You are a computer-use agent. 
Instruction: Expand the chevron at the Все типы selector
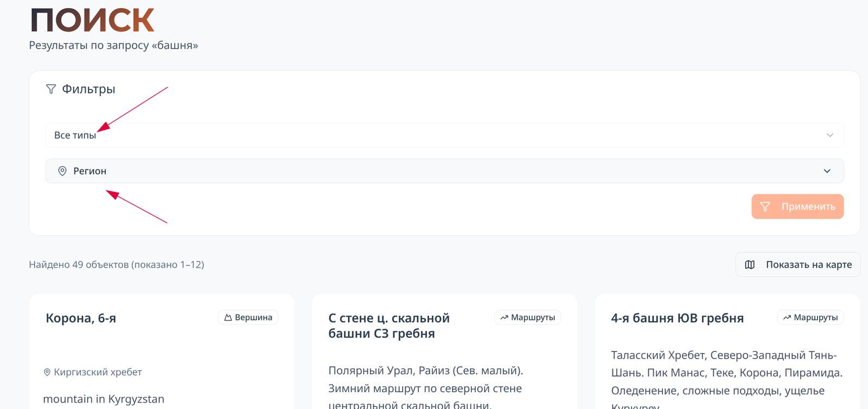(x=829, y=135)
